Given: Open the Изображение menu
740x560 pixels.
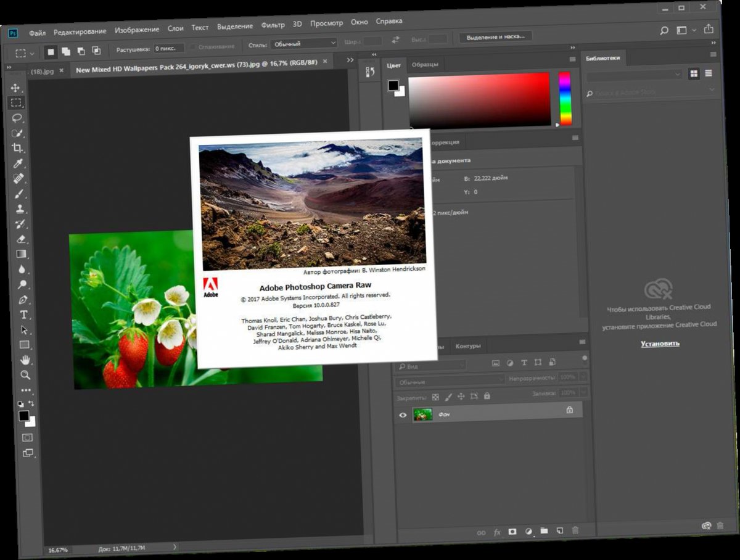Looking at the screenshot, I should click(x=137, y=29).
